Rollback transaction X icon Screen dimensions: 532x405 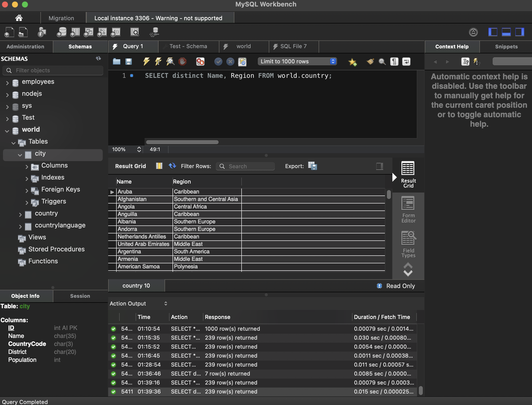230,62
